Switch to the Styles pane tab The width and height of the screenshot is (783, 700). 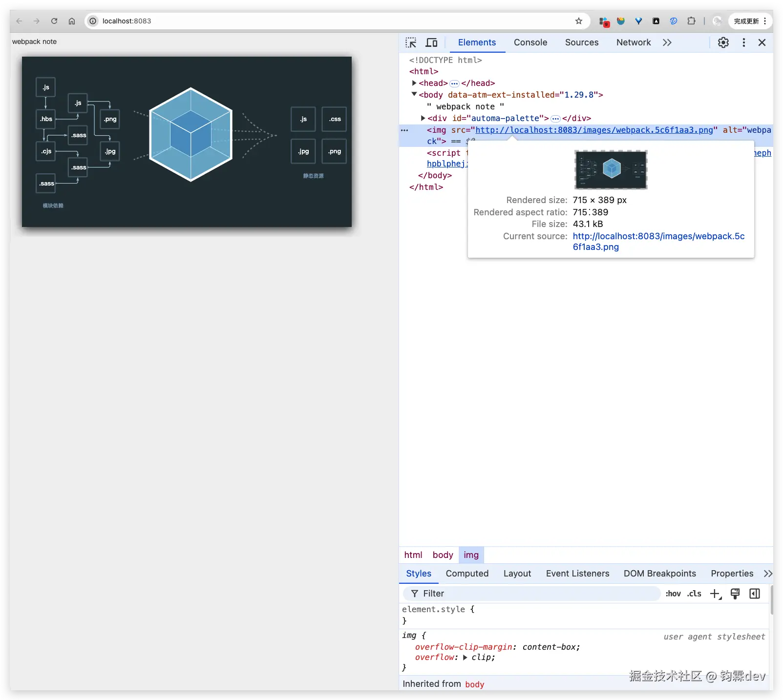pos(419,574)
